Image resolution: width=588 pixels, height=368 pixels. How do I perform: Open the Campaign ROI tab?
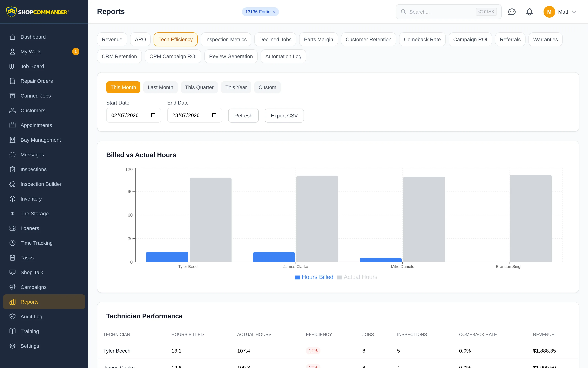pos(470,39)
